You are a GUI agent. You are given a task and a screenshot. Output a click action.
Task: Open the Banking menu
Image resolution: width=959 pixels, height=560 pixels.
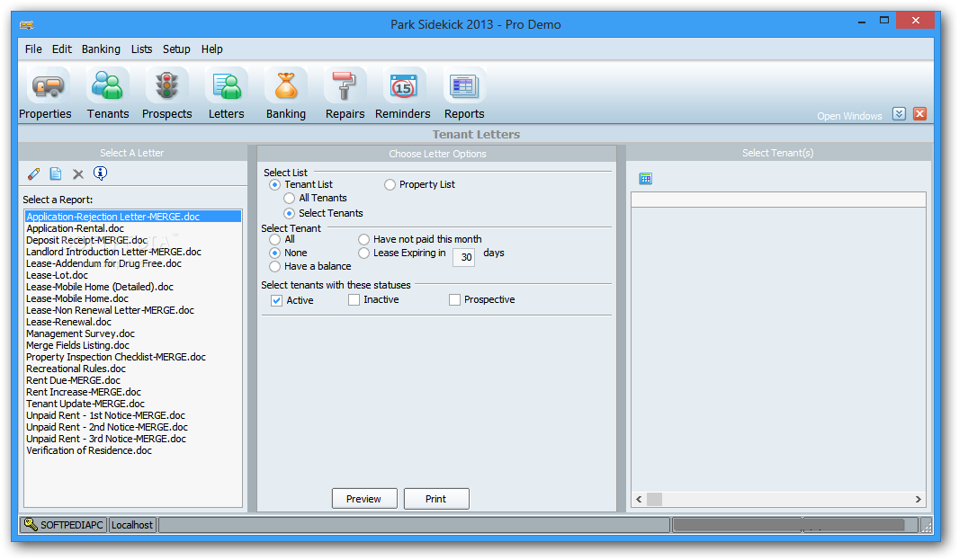pyautogui.click(x=101, y=49)
